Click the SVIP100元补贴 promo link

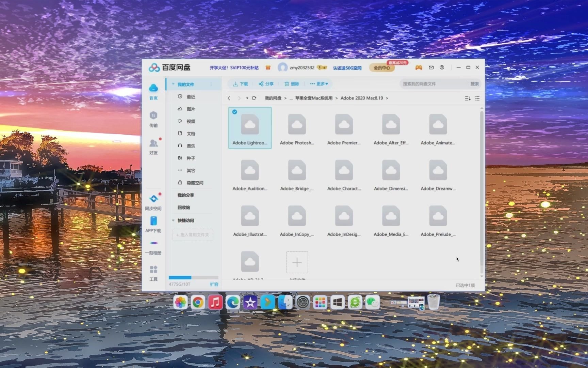click(x=234, y=68)
